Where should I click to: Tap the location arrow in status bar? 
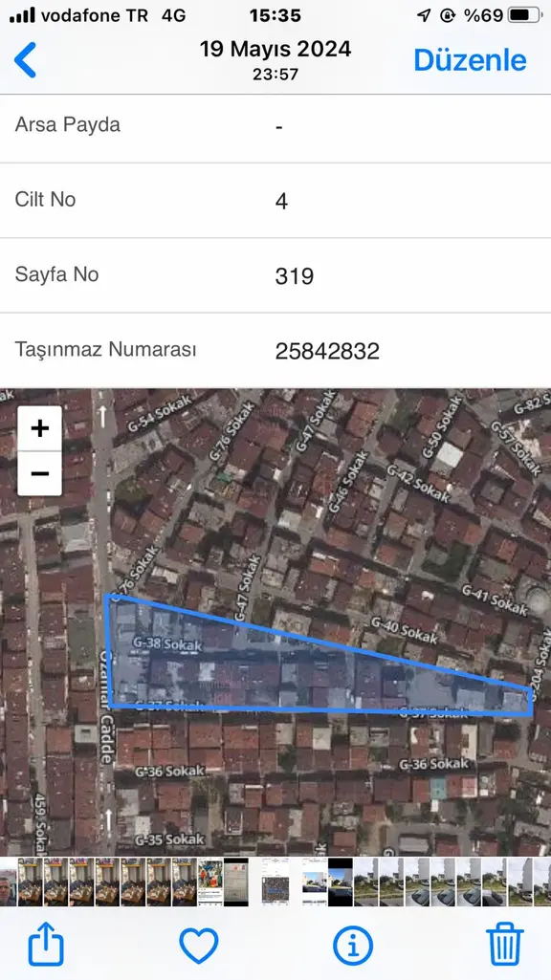point(424,15)
